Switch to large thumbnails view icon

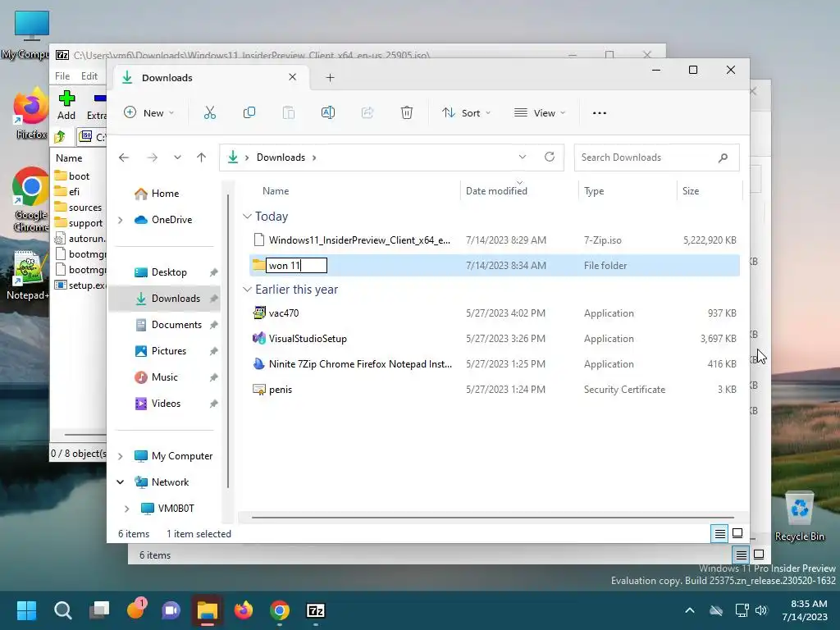(x=737, y=533)
